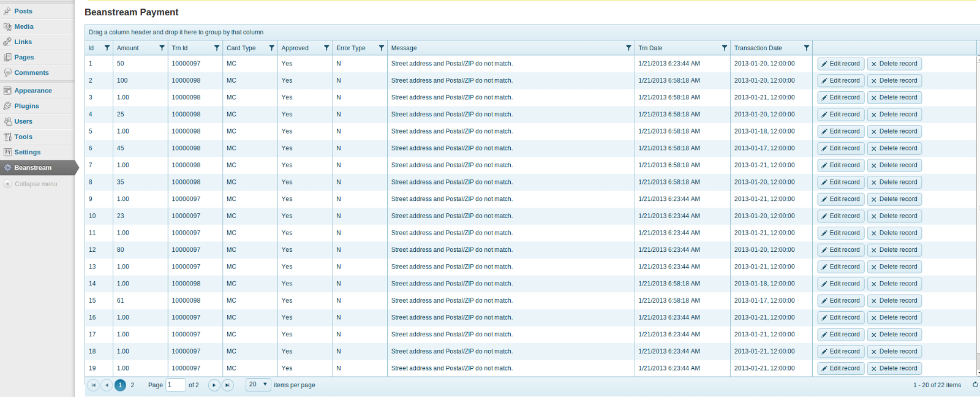The height and width of the screenshot is (397, 980).
Task: Delete record with Id 2
Action: (894, 81)
